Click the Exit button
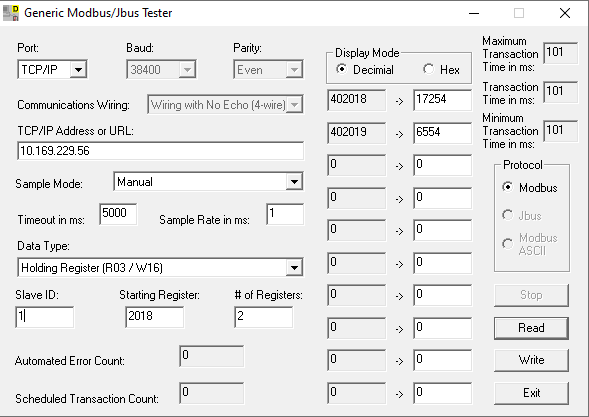The image size is (589, 417). [531, 393]
